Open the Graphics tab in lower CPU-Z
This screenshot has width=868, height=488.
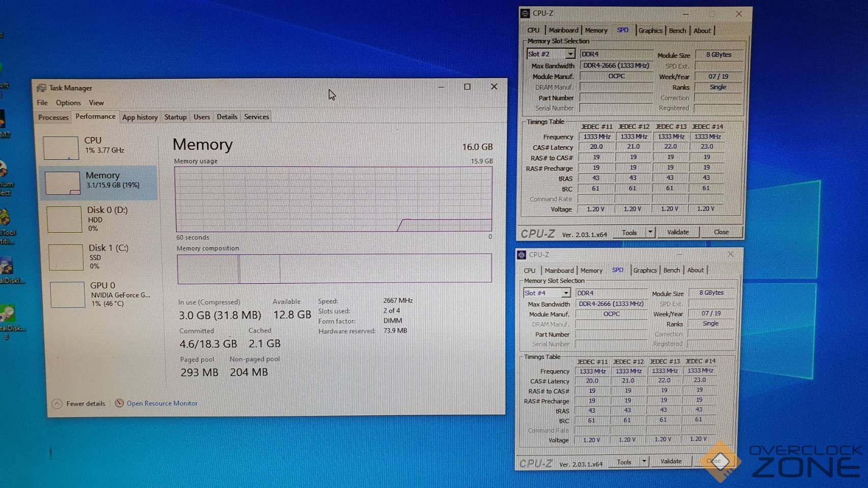coord(645,270)
